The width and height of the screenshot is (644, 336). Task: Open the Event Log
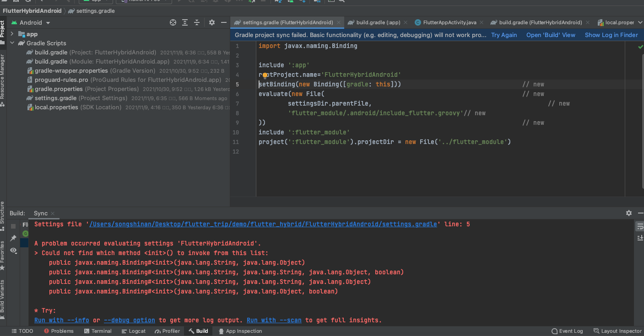pyautogui.click(x=567, y=331)
